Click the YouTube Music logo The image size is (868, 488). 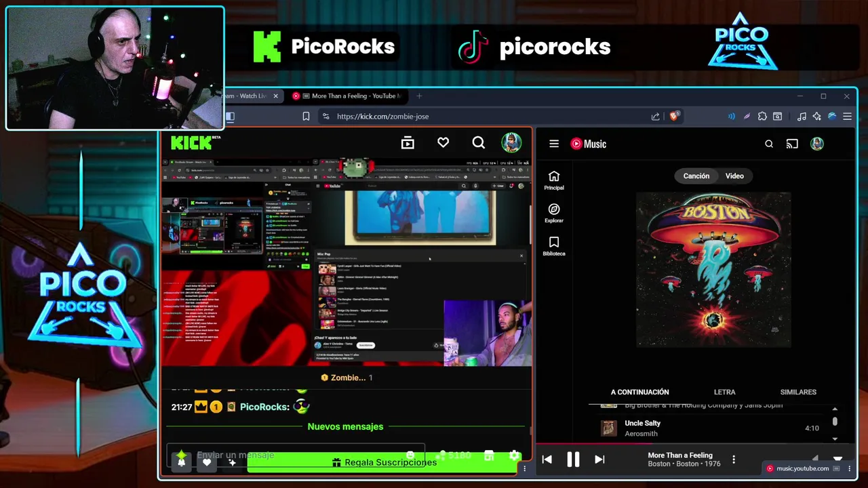(588, 144)
